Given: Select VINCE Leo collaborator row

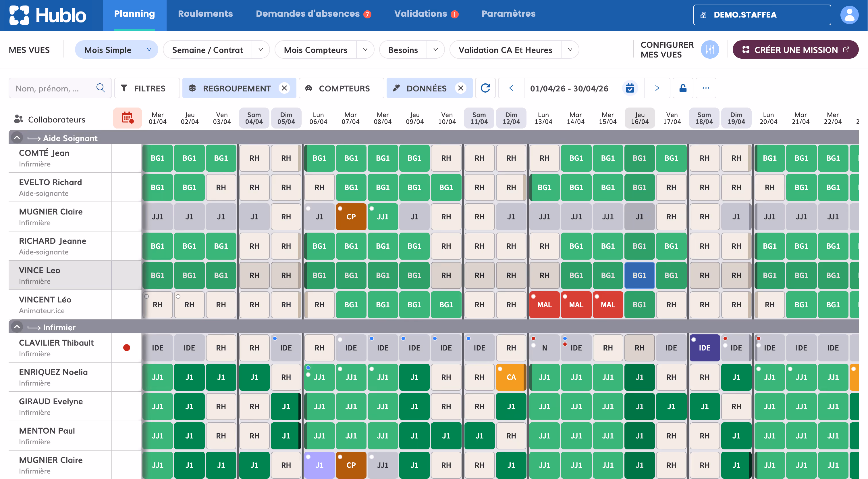Looking at the screenshot, I should point(60,275).
